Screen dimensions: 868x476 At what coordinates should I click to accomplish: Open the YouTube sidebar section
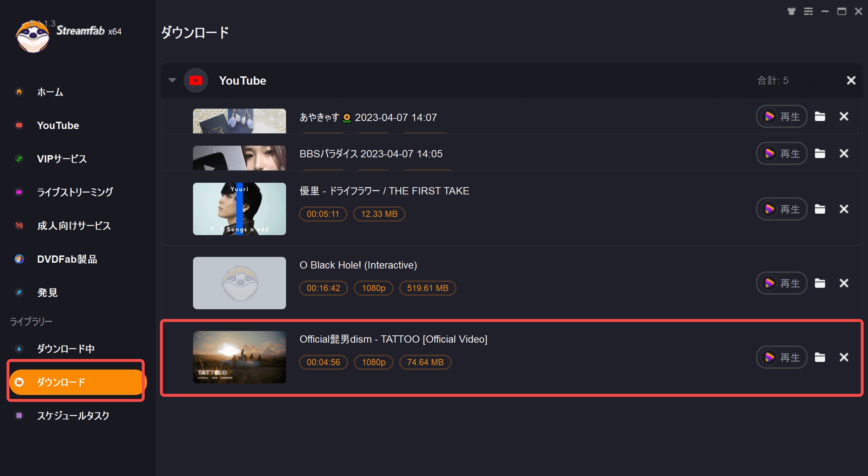(58, 125)
